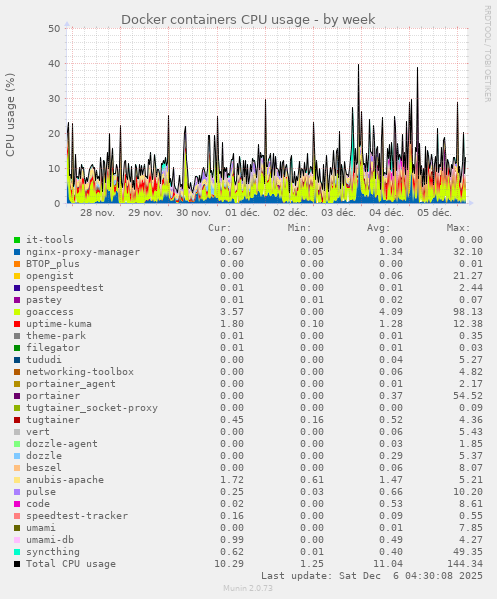Click the 'umami-db' legend label
The width and height of the screenshot is (497, 599).
point(50,540)
